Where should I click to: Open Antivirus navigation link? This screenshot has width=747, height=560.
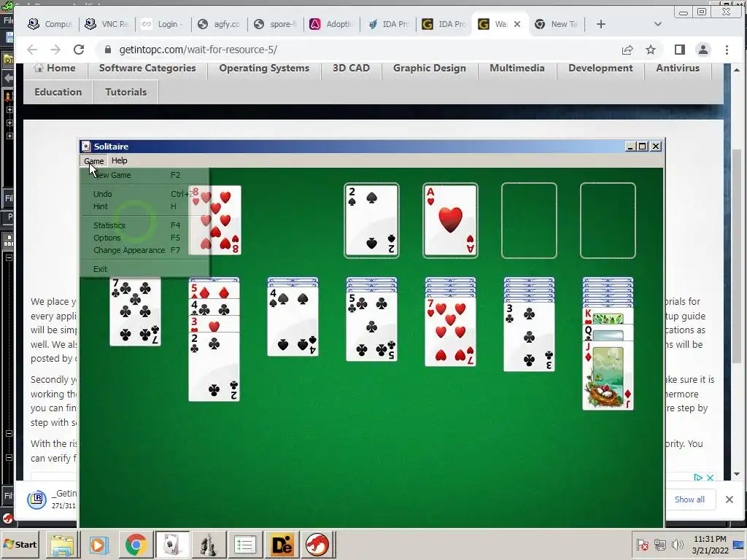pos(678,68)
